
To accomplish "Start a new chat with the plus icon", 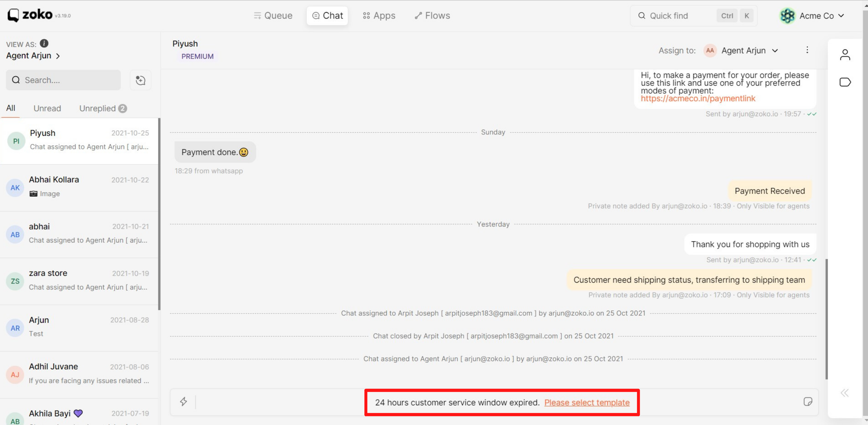I will pos(140,80).
